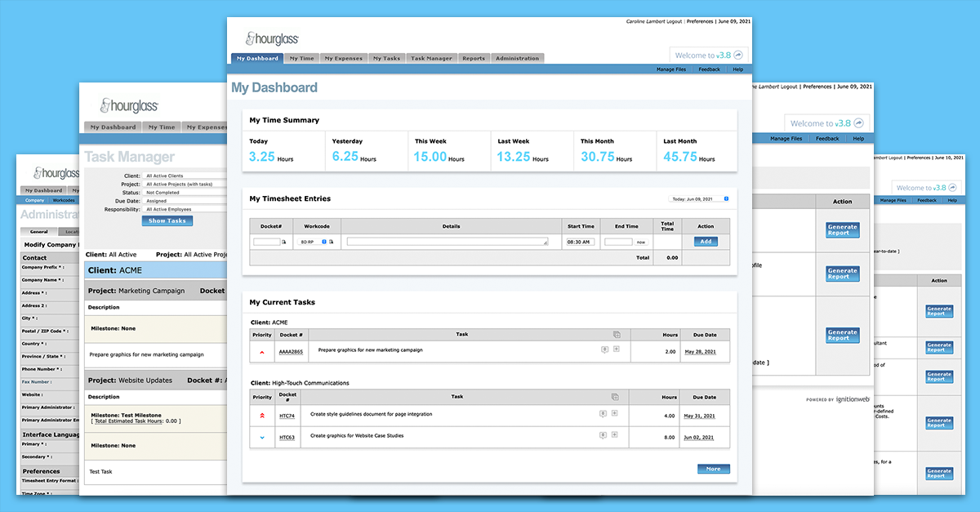Viewport: 980px width, 512px height.
Task: Open the comment icon on AAAA2865 task
Action: pos(604,349)
